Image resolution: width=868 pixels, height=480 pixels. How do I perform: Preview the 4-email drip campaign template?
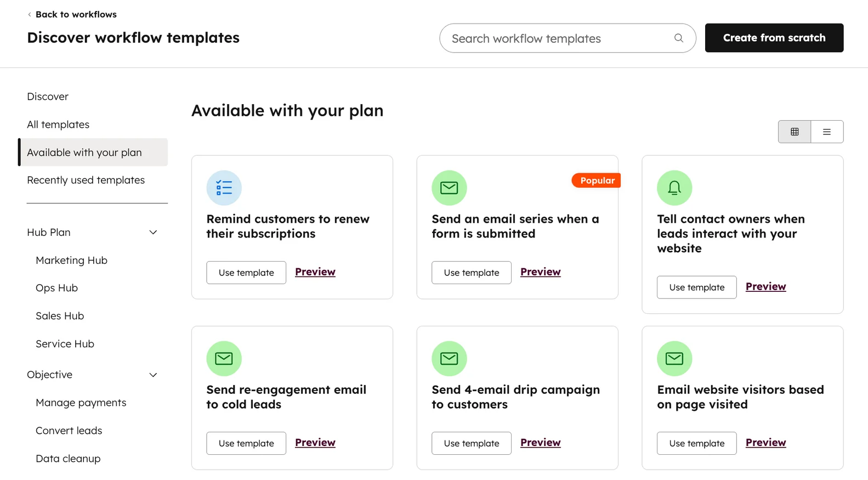coord(540,442)
